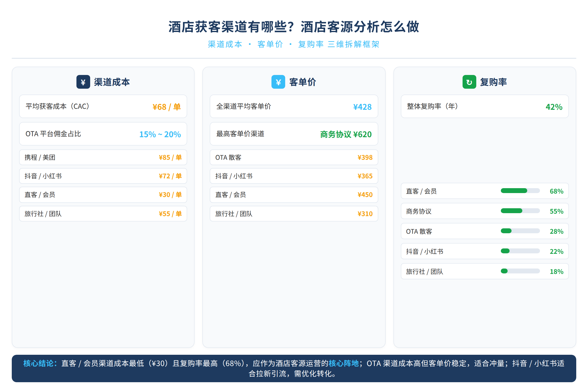Click the 22% repurchase percentage
Screen dimensions: 588x392
click(x=556, y=251)
